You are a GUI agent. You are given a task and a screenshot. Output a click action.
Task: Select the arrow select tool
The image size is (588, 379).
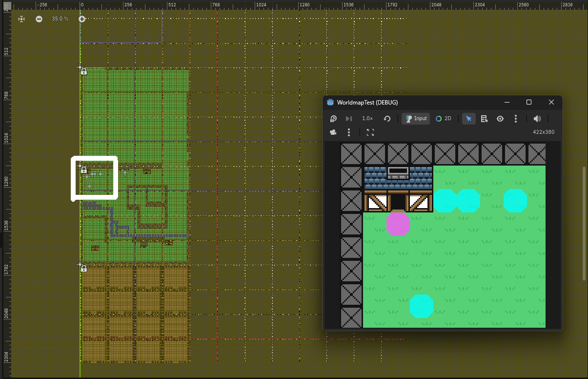tap(469, 119)
